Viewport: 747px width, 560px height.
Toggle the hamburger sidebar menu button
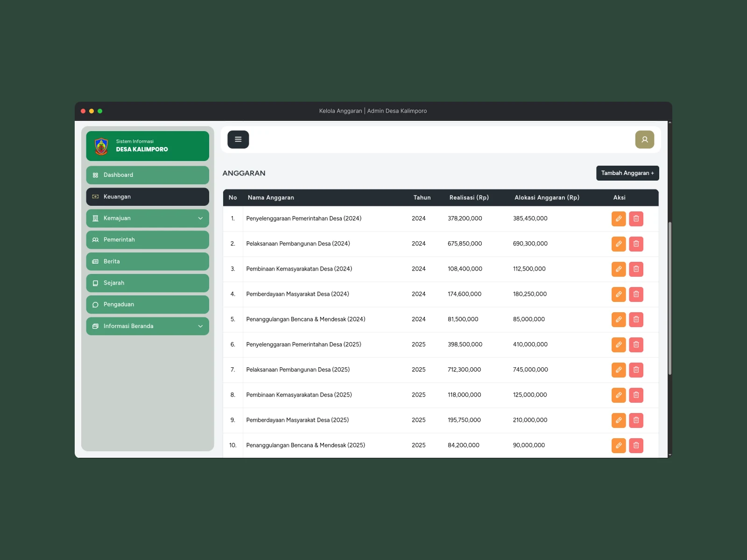point(238,140)
